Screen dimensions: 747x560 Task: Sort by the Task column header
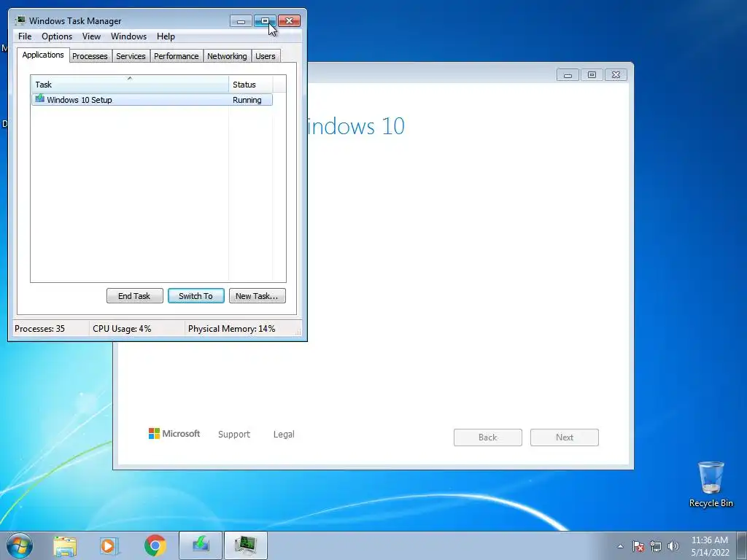click(130, 84)
